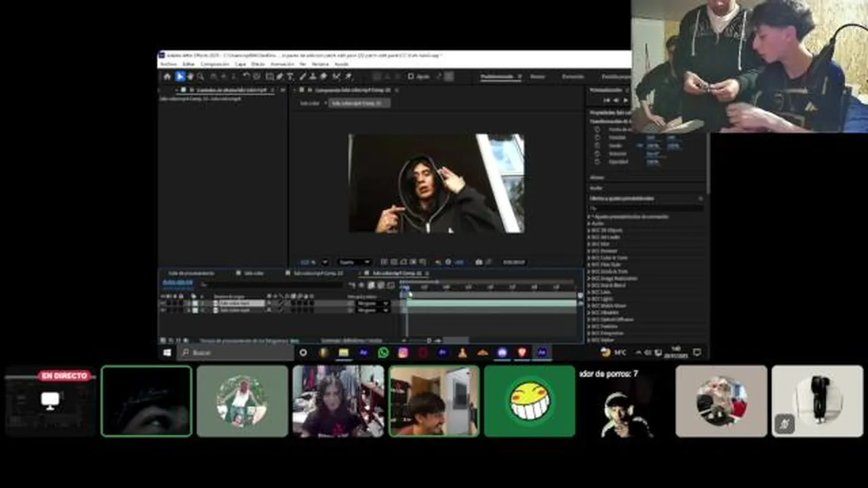This screenshot has height=488, width=868.
Task: Toggle anchor point stopwatch in Properties panel
Action: point(597,129)
